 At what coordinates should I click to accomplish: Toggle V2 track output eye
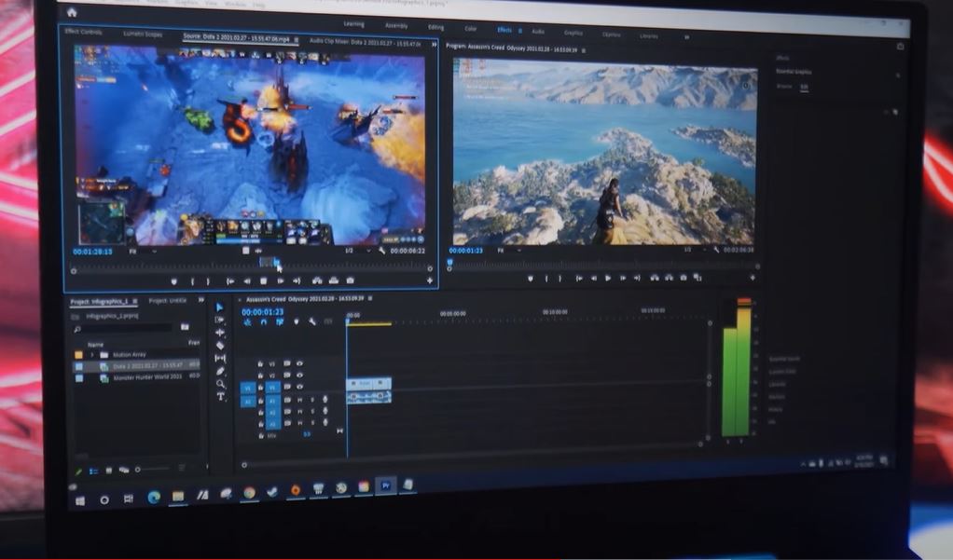click(x=299, y=376)
